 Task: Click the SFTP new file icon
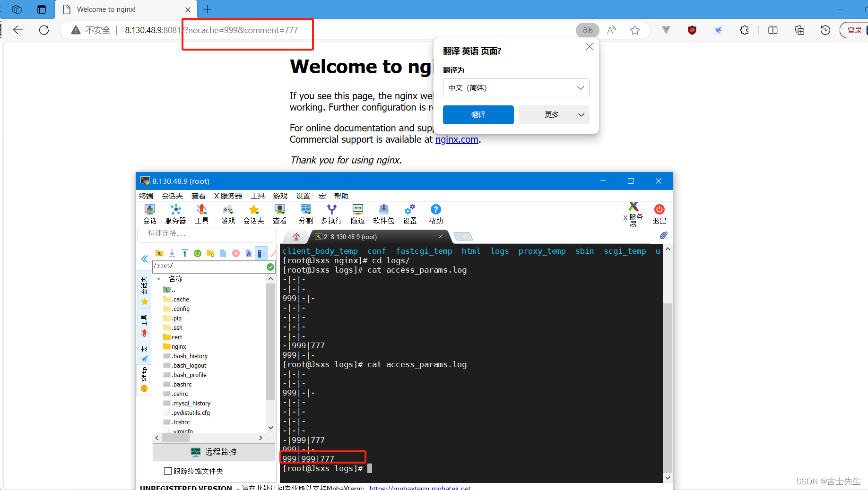[x=223, y=253]
